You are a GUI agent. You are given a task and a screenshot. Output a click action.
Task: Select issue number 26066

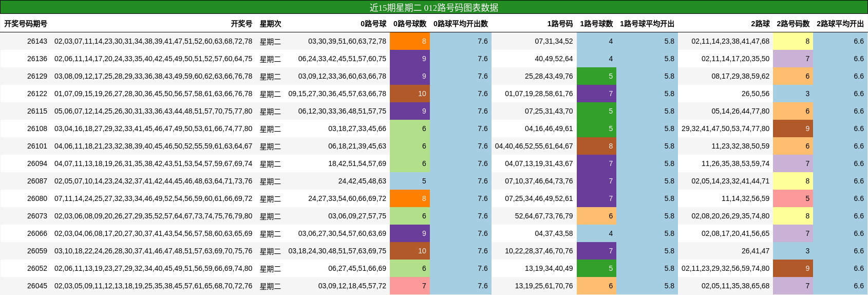click(37, 233)
